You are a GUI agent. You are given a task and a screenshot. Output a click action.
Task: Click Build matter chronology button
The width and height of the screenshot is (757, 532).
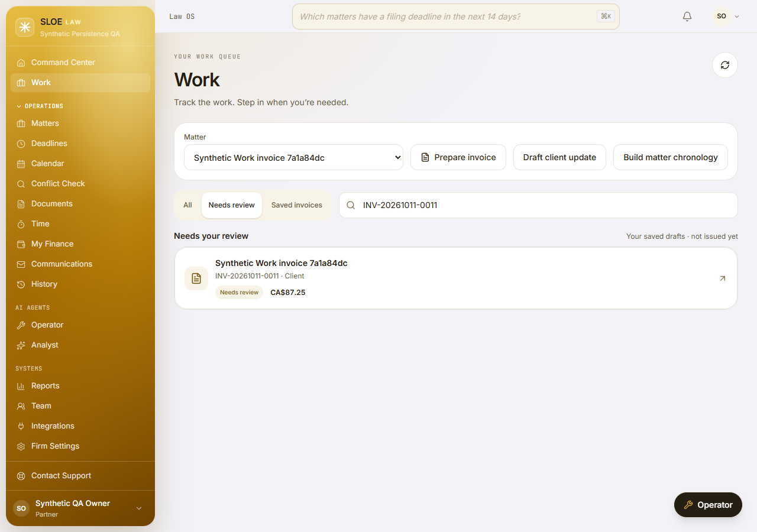(671, 157)
